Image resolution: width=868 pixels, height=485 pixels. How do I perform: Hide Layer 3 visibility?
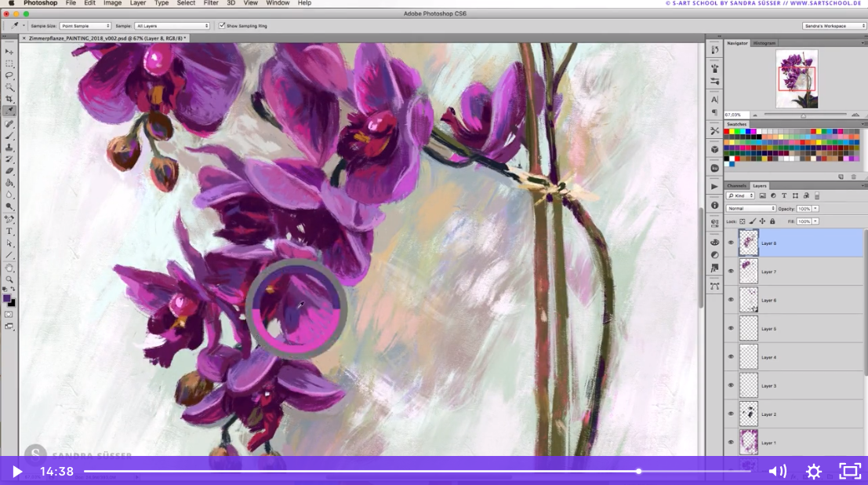[731, 386]
